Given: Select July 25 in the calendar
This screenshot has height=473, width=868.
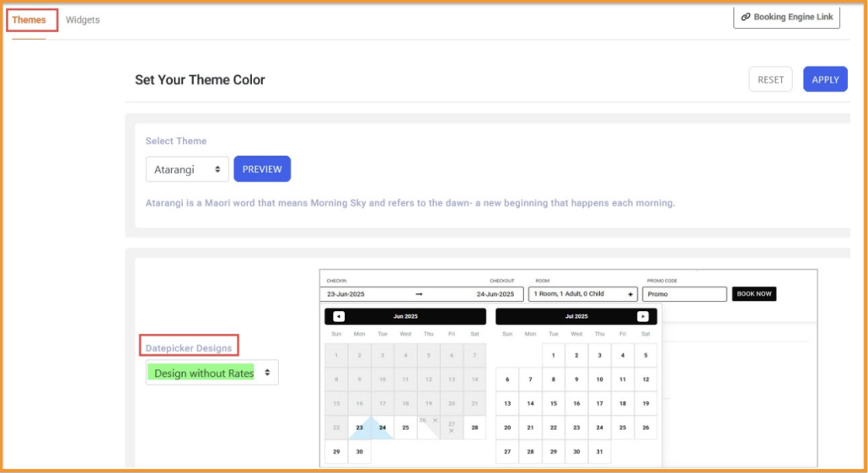Looking at the screenshot, I should [622, 427].
